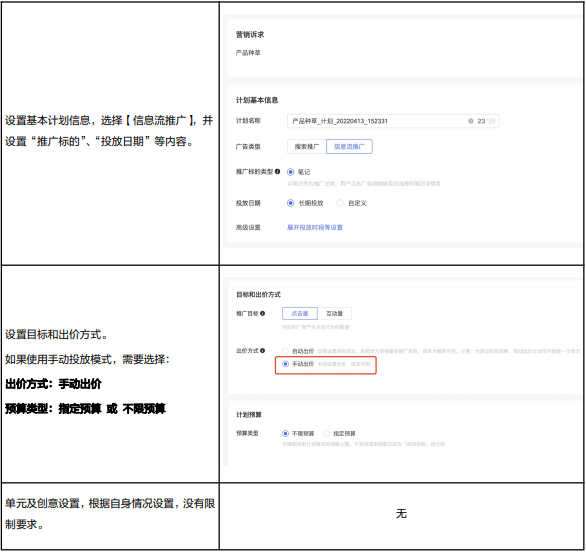586x552 pixels.
Task: Click the info icon beside 推广目标
Action: [x=262, y=313]
